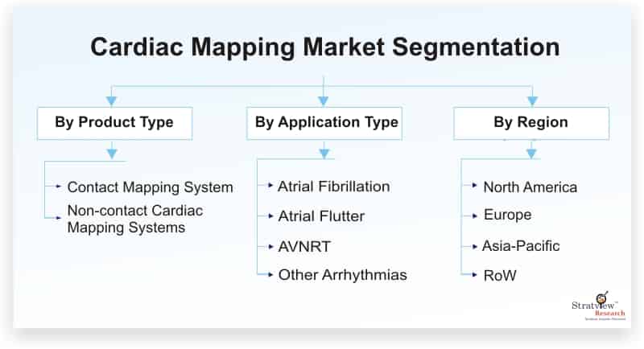This screenshot has height=349, width=644.
Task: Pick the Europe region entry
Action: (x=508, y=215)
